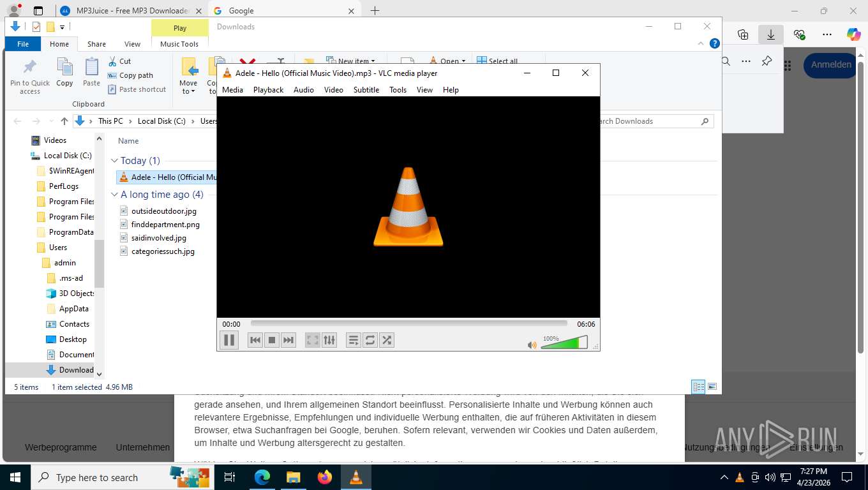
Task: Open VLC Media menu
Action: [x=232, y=90]
